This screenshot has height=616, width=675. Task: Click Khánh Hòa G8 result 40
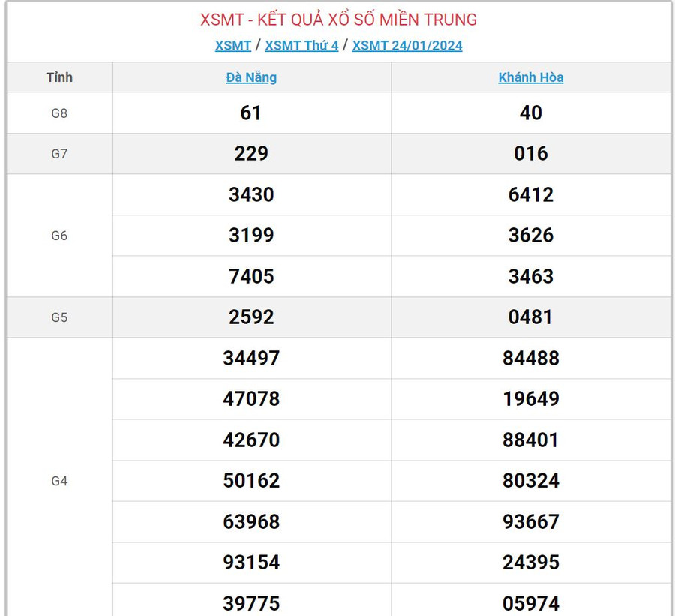coord(531,113)
